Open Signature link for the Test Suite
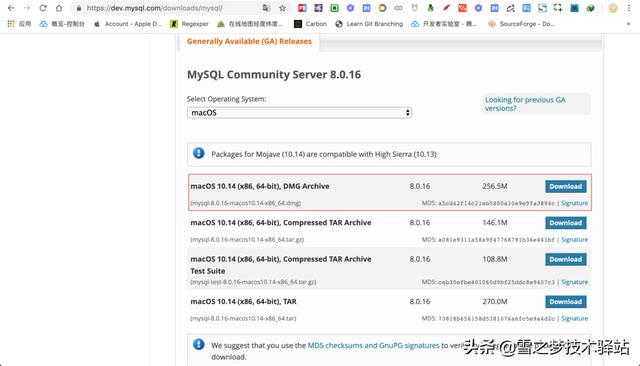Screen dimensions: 640x366 tap(574, 282)
